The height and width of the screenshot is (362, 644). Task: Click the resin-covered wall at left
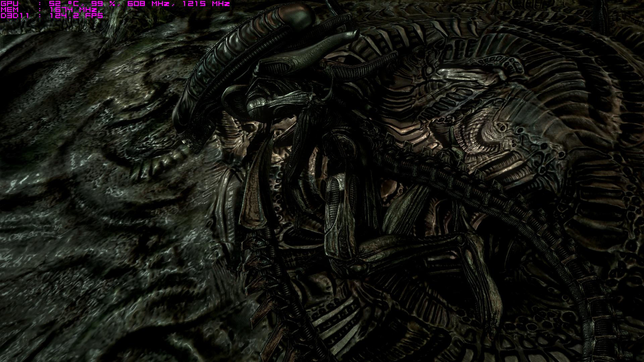point(84,184)
